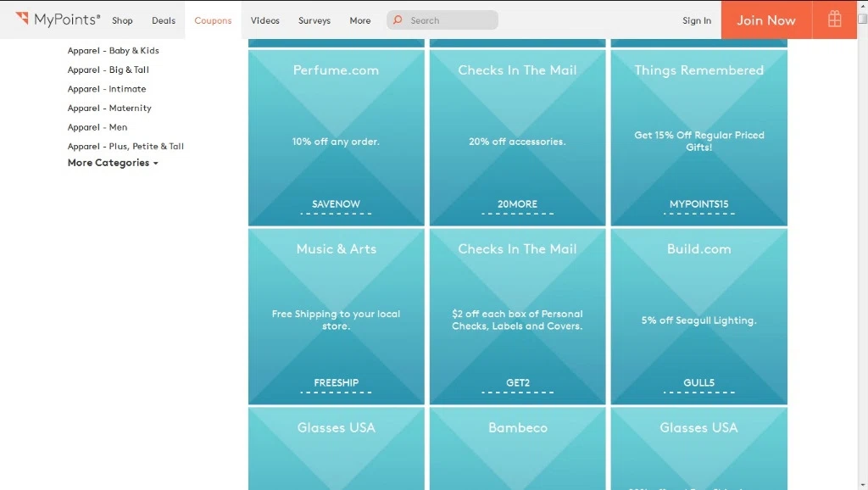Select Apparel - Baby & Kids category
The image size is (868, 490).
[113, 50]
